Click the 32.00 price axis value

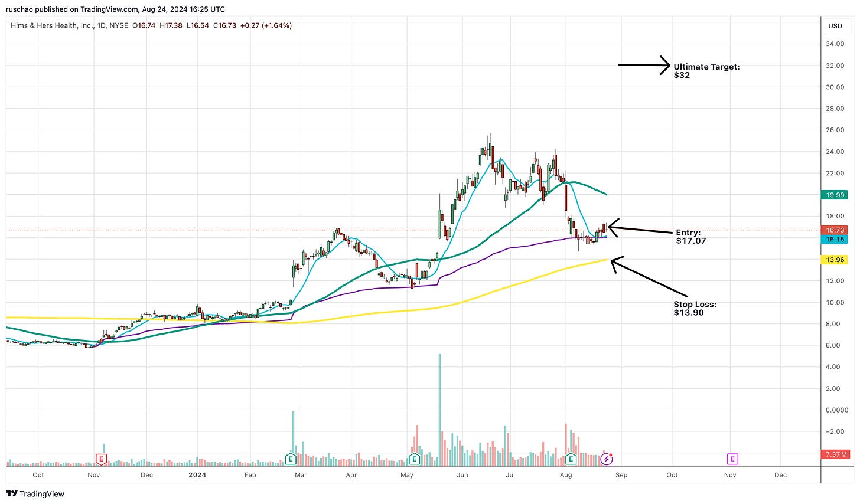click(x=835, y=66)
